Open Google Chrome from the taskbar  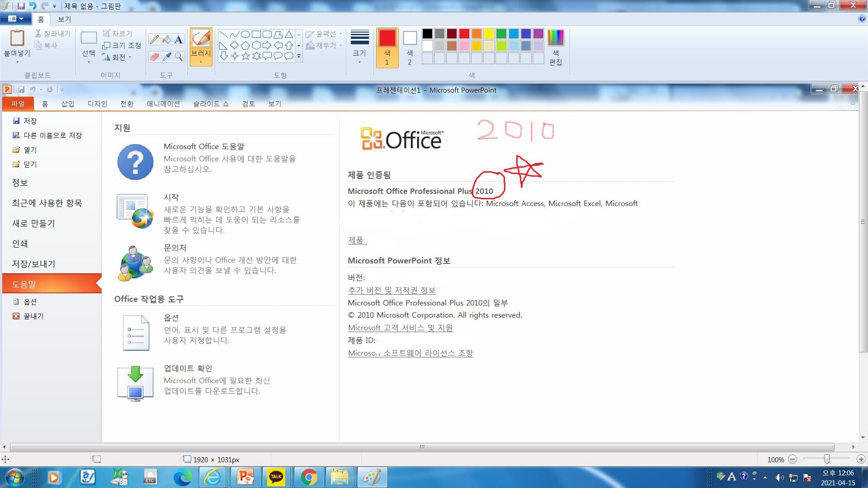tap(309, 477)
